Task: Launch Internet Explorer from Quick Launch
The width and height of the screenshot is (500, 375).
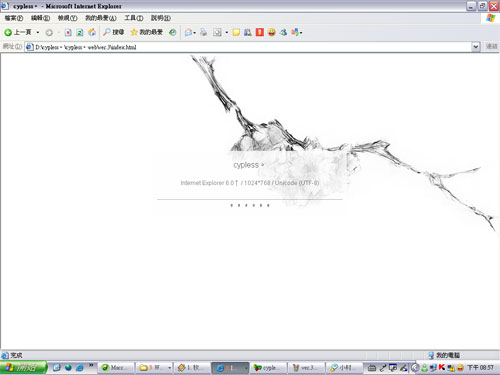Action: (80, 368)
